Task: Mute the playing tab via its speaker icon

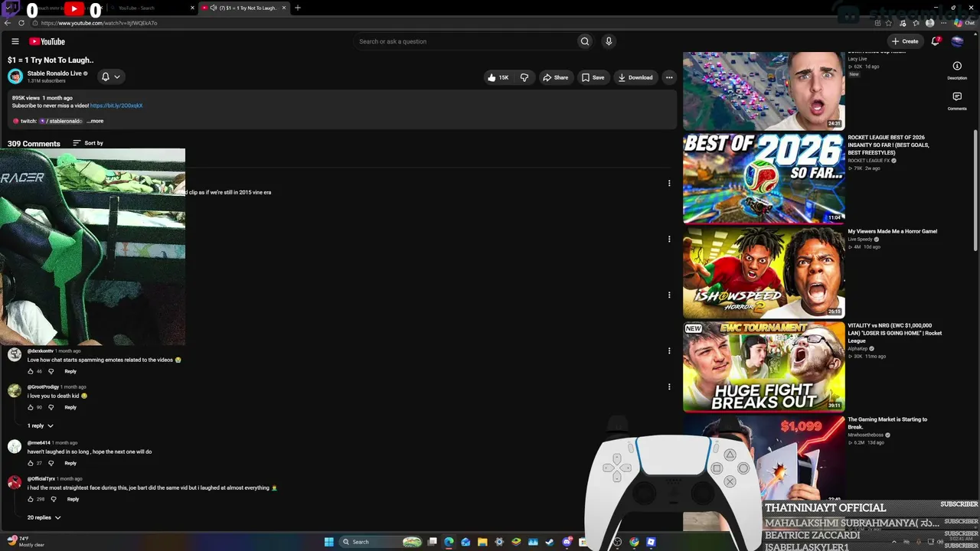Action: [x=213, y=8]
